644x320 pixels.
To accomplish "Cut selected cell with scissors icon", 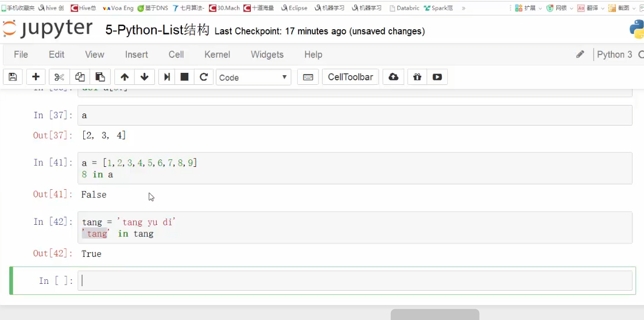I will [59, 77].
